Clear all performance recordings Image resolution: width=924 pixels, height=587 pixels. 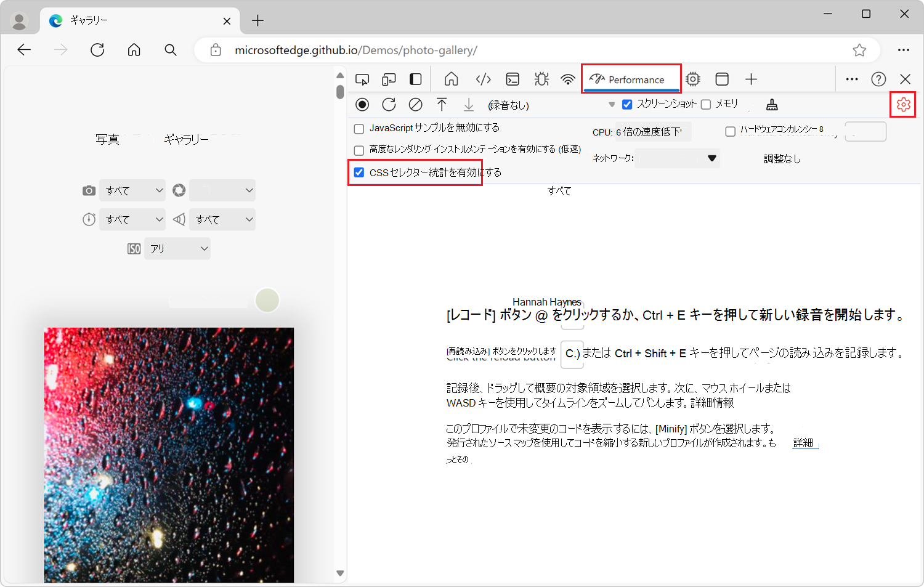(415, 104)
